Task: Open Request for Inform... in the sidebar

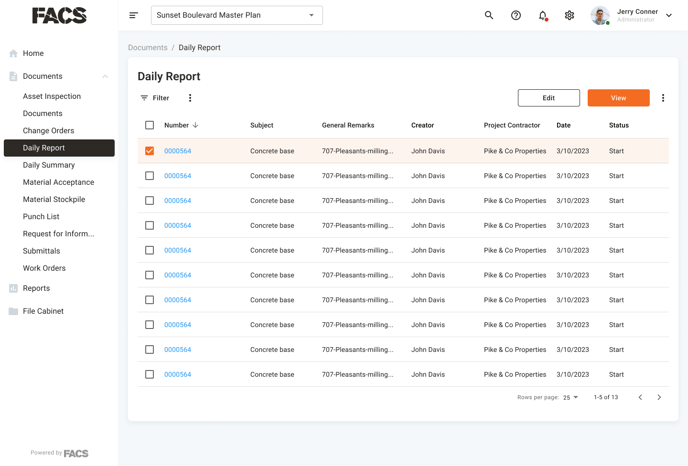Action: pyautogui.click(x=58, y=234)
